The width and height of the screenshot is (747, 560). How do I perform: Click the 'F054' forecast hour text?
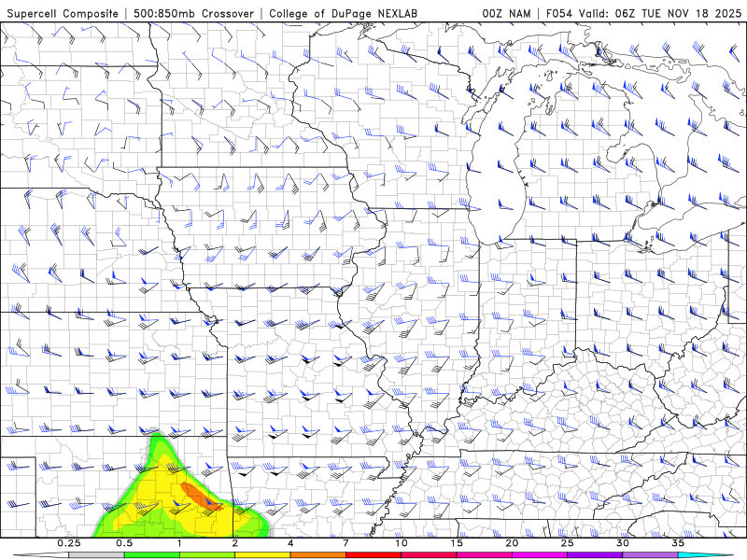click(x=559, y=13)
